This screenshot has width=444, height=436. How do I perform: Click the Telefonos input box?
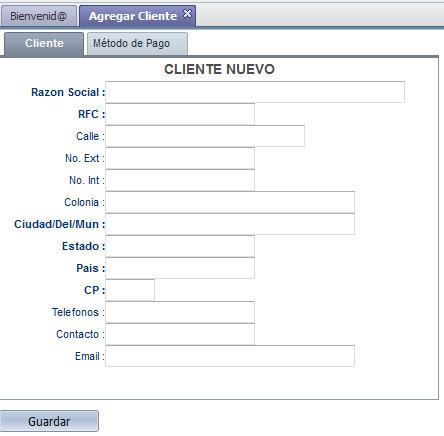coord(180,312)
